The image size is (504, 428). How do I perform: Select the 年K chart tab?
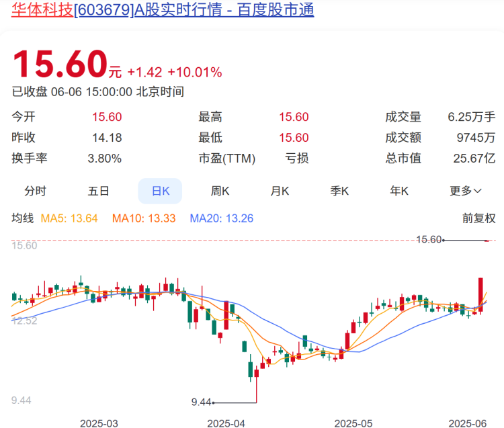tap(399, 191)
